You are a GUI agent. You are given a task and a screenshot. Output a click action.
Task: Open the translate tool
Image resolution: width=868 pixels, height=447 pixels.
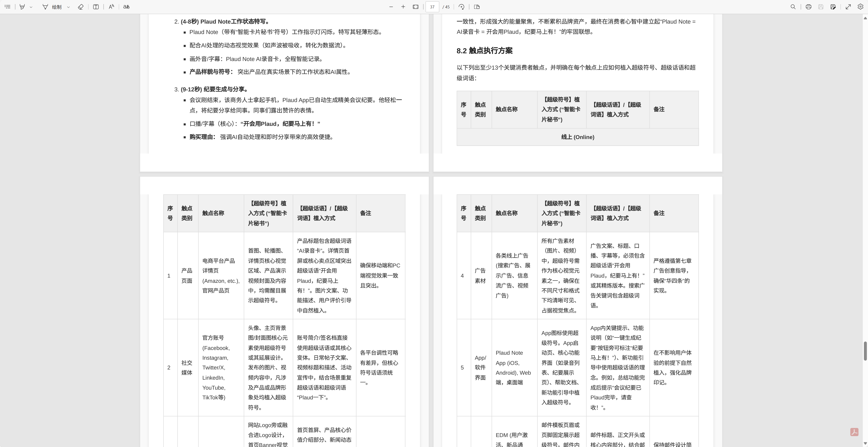(126, 7)
